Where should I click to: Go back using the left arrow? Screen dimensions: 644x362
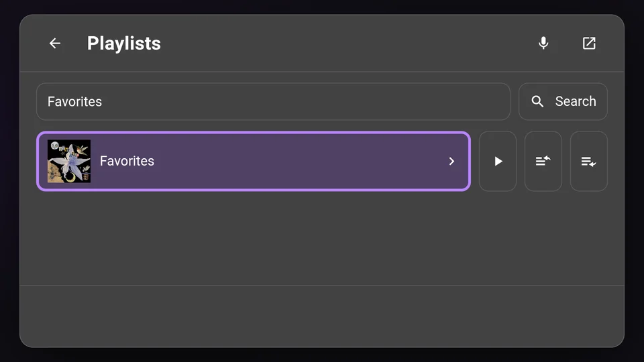55,43
